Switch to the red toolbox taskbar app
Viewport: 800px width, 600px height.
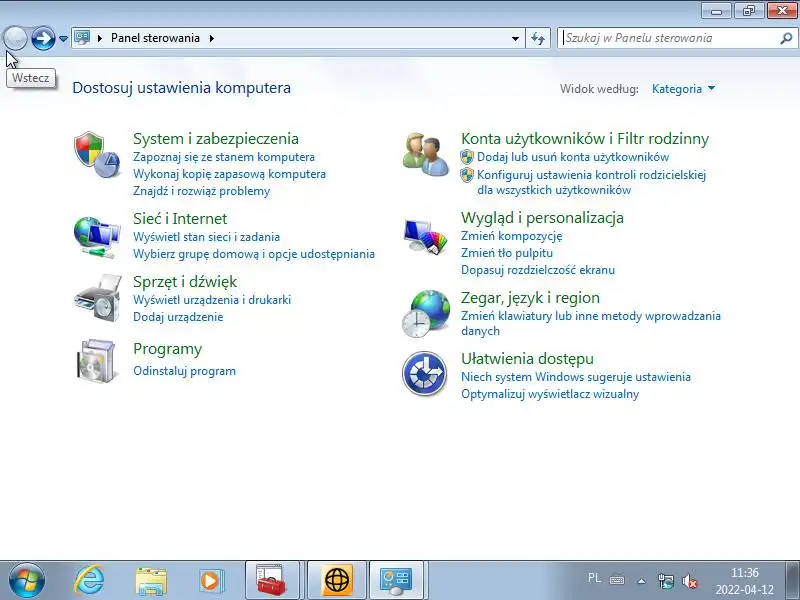pos(272,580)
